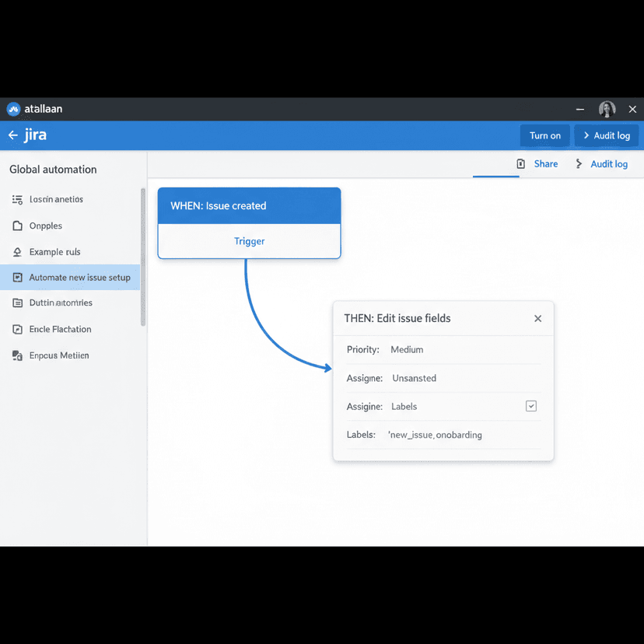Select the document icon next to 'Duttin aitomtries'

[18, 303]
